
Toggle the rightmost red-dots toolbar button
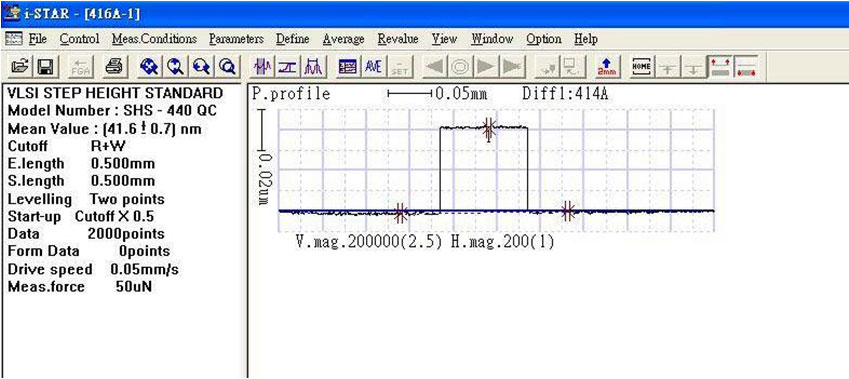(746, 67)
